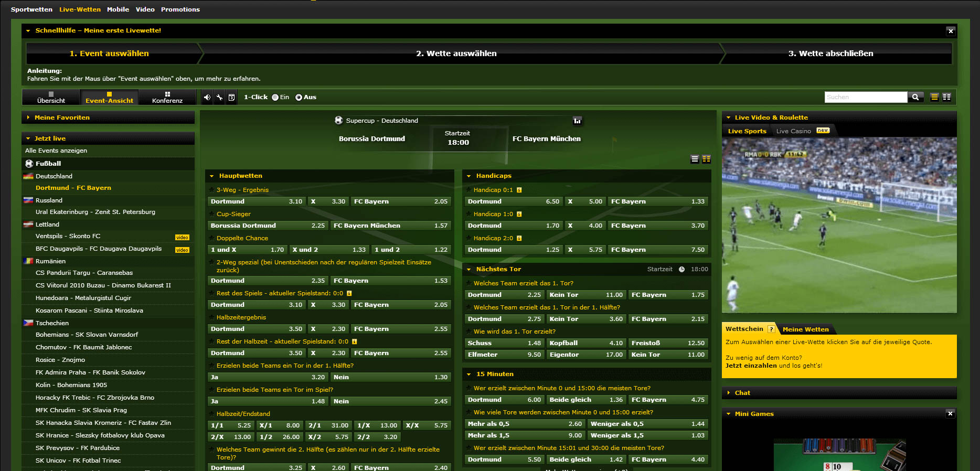Collapse Live Video & Roulette panel
Screen dimensions: 980x471
728,117
